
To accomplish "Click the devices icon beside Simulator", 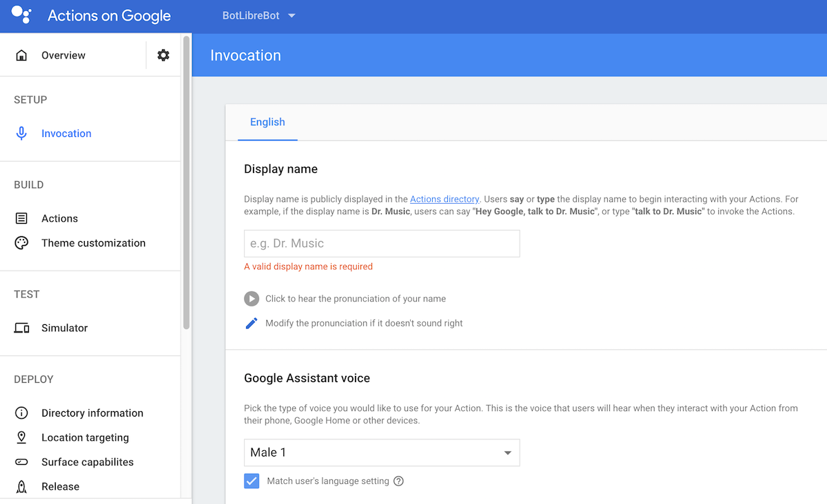I will [21, 328].
